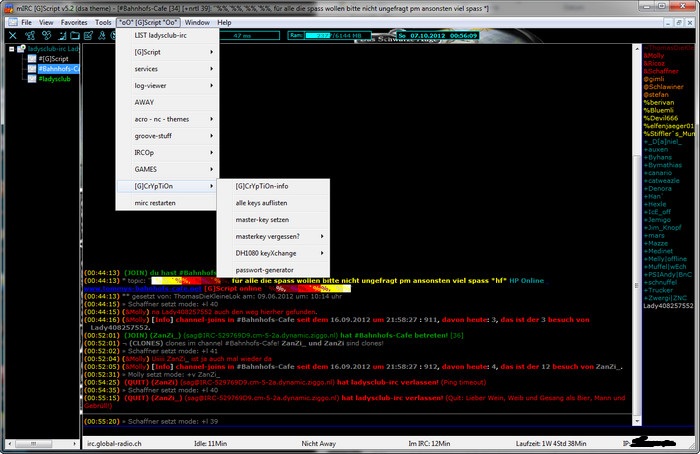Open the tommys-bahnhofs-cafe.net link
Screen dimensions: 700x454
point(142,288)
